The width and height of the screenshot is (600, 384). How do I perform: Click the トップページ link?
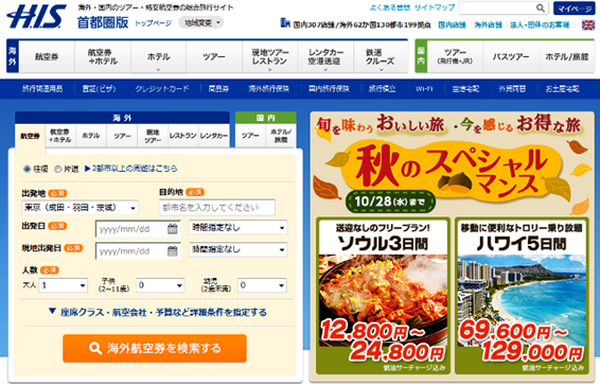pos(153,23)
